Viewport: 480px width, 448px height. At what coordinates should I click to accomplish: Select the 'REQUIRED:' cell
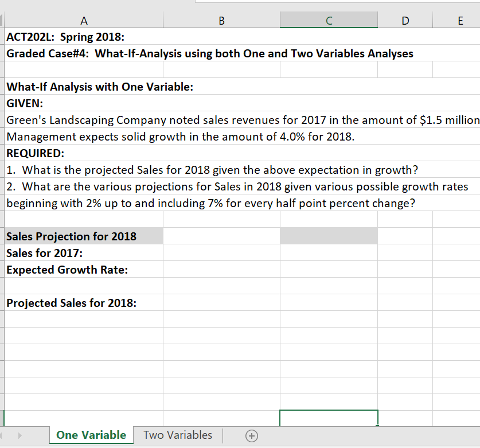[x=84, y=153]
